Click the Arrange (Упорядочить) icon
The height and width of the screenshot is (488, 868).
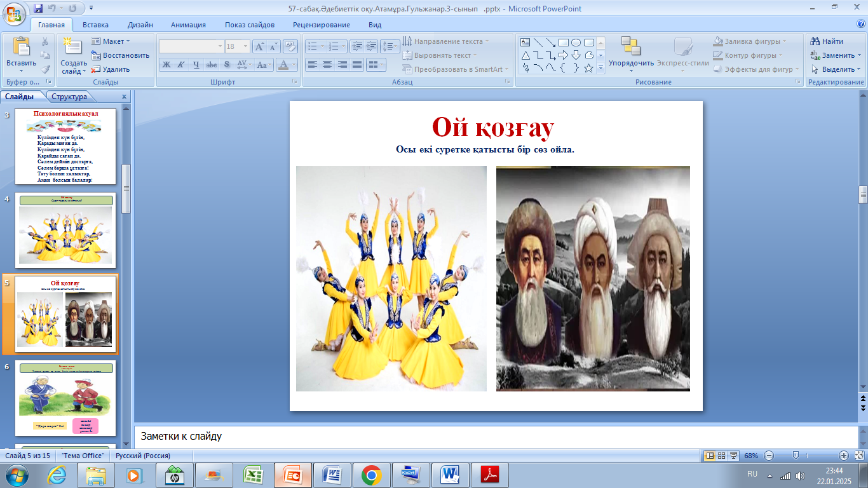[x=630, y=47]
